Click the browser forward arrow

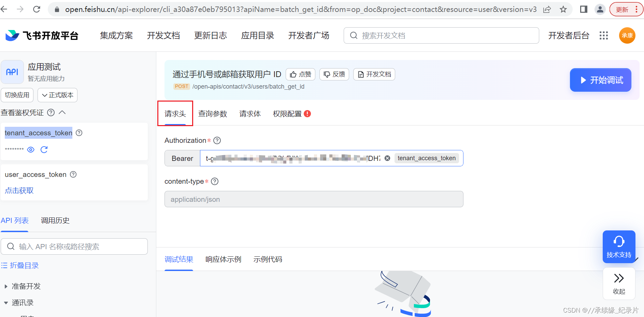[x=20, y=9]
